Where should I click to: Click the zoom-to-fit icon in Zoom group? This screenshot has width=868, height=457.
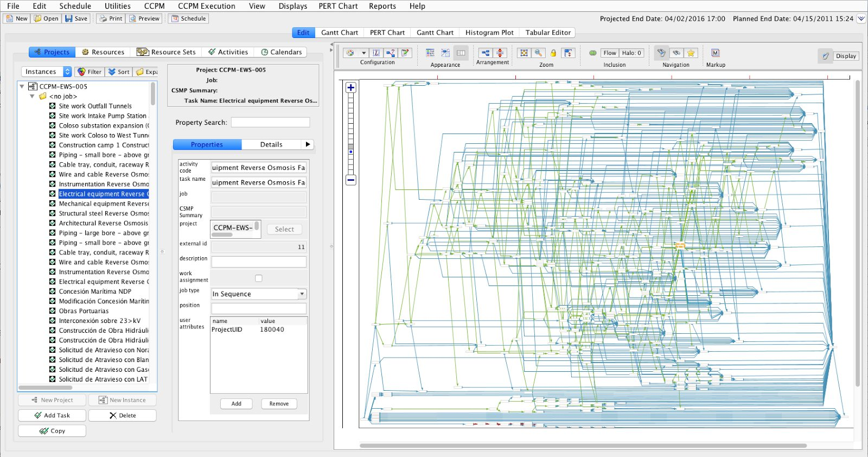524,53
